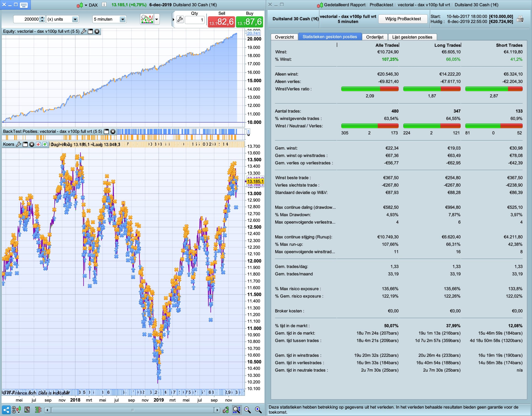This screenshot has height=416, width=532.
Task: Click the horizontal chart scrollbar handle
Action: (x=133, y=410)
